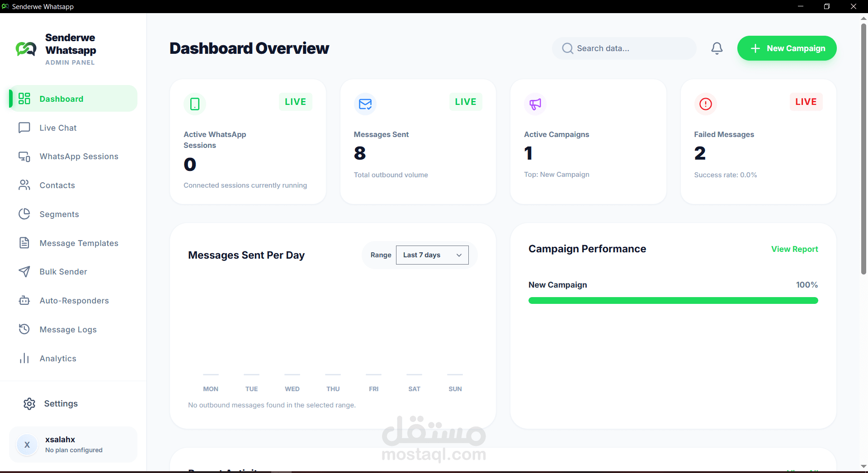868x473 pixels.
Task: Close the Senderwe Whatsapp window
Action: pos(854,6)
